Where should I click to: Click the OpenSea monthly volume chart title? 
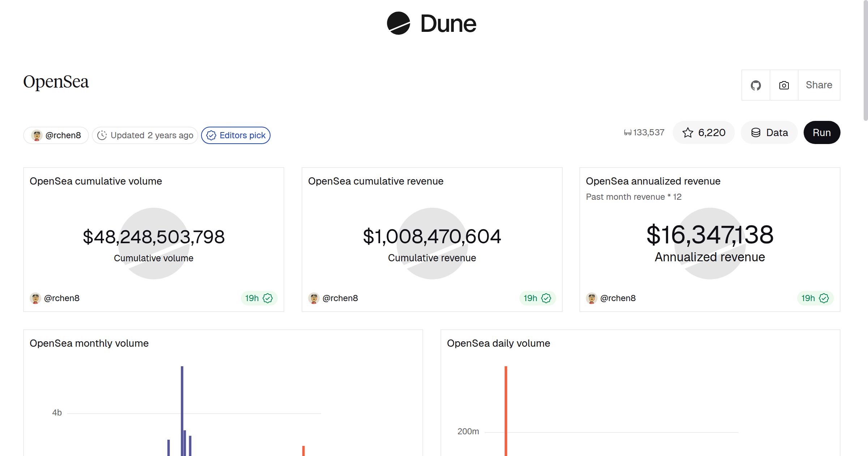click(x=89, y=343)
